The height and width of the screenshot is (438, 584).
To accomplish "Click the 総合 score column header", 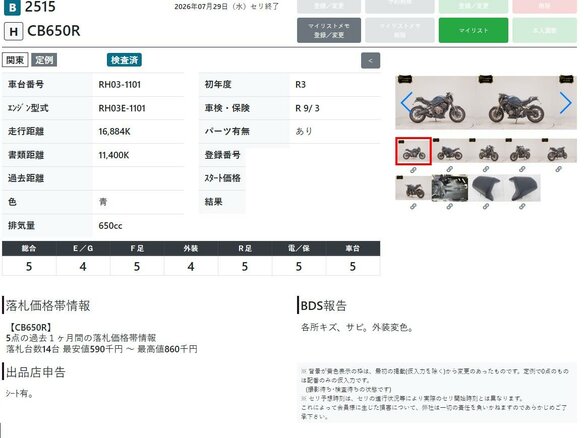I will pos(29,248).
